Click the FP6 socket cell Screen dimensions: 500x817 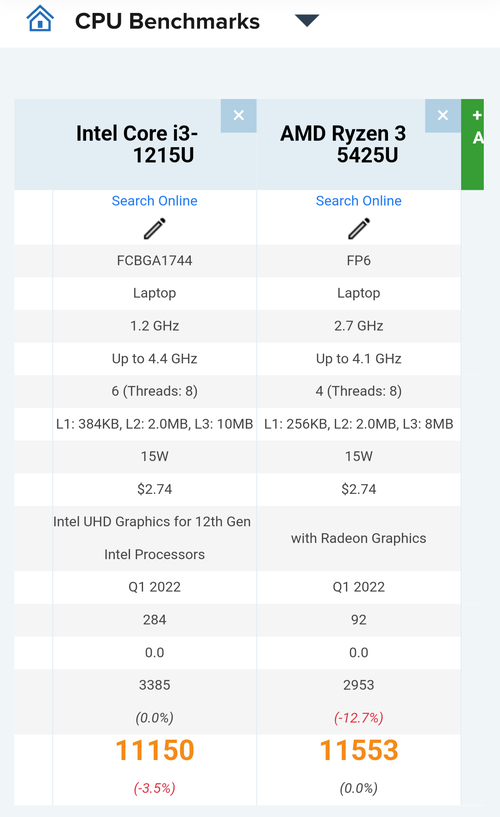coord(359,261)
